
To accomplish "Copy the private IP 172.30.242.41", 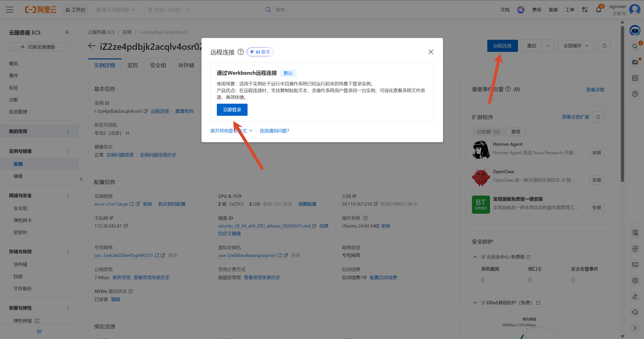I will [x=126, y=226].
